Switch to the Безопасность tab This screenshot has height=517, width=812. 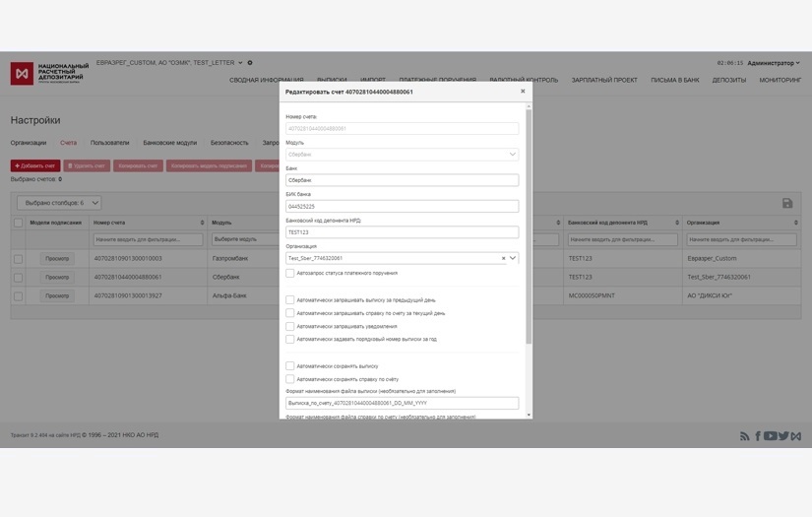point(229,143)
